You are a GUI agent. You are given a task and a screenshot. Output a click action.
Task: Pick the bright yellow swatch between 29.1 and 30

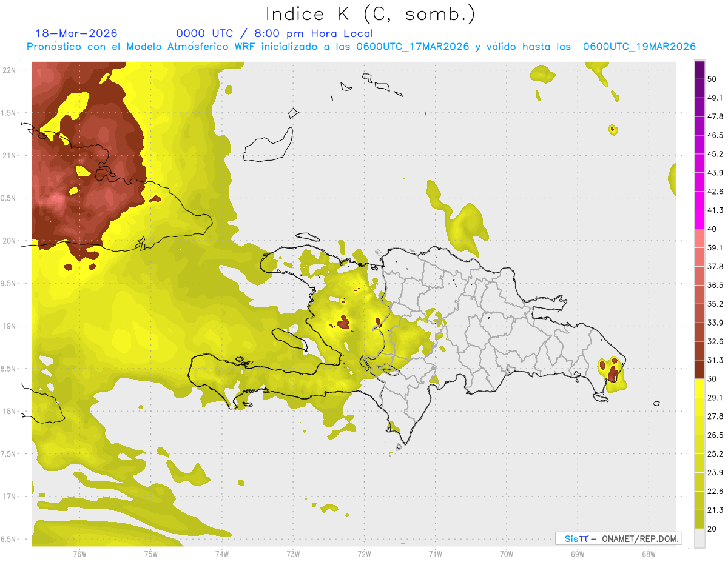click(699, 389)
